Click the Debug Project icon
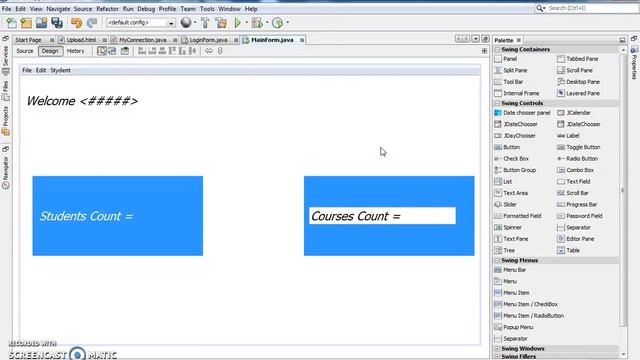The image size is (640, 360). point(257,23)
